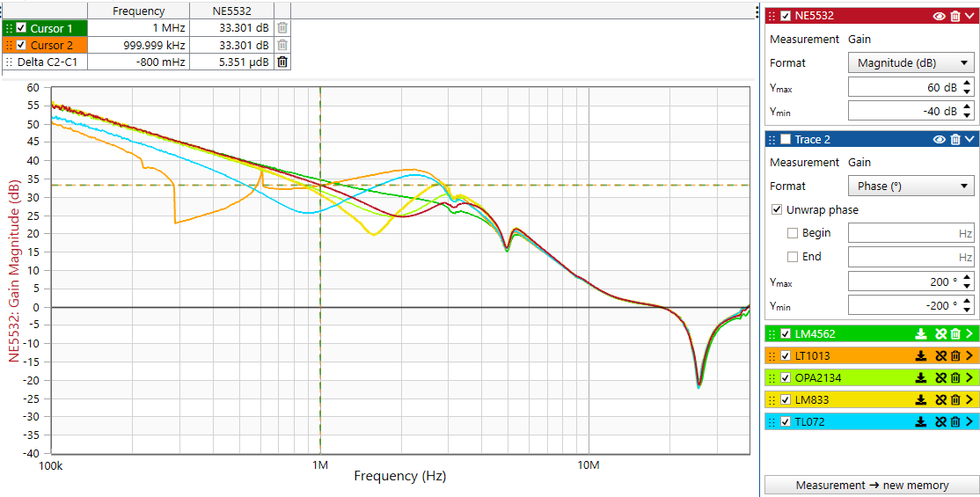This screenshot has height=497, width=980.
Task: Delete the LT1013 memory trace
Action: pyautogui.click(x=955, y=356)
